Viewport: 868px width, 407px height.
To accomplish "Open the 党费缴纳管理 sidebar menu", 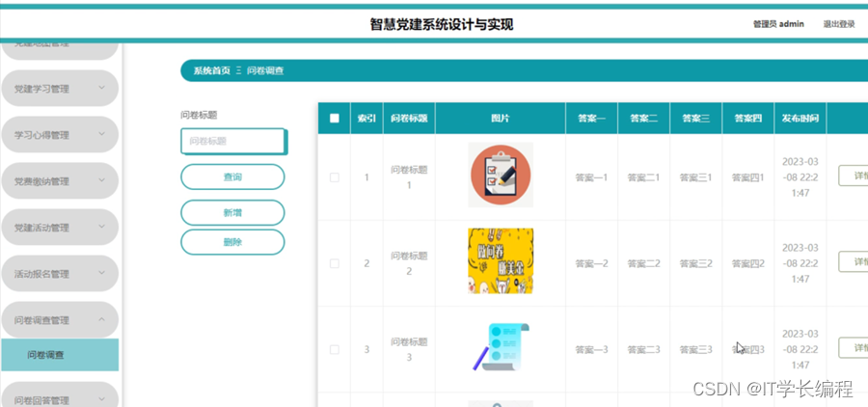I will pos(60,181).
